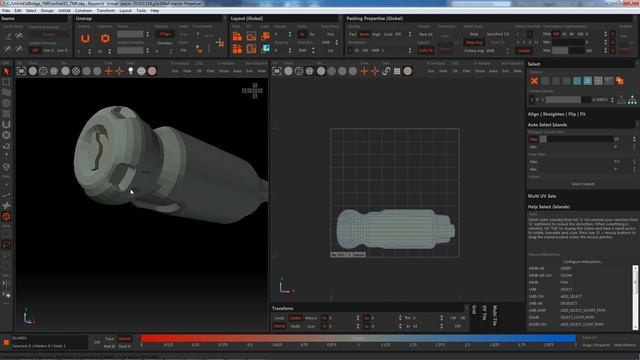Click the shield icon in left toolbar
The image size is (640, 360).
click(6, 167)
